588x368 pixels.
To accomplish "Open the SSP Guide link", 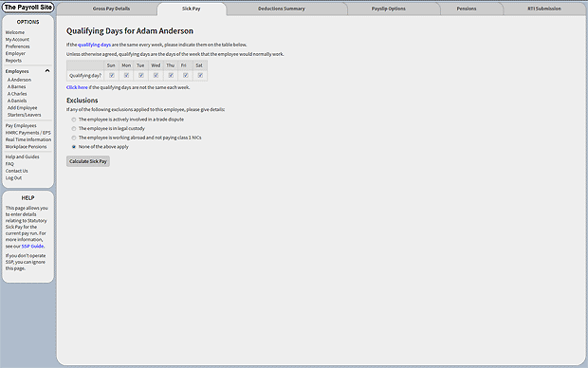I will 32,246.
